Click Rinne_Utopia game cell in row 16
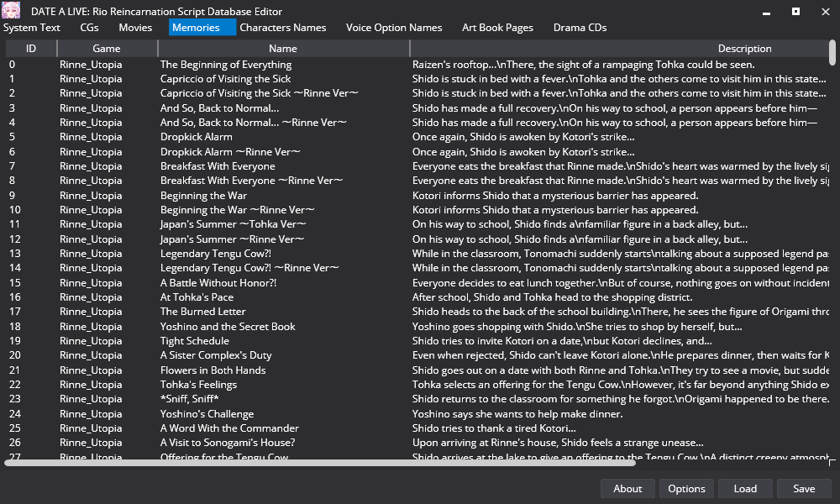 point(91,297)
